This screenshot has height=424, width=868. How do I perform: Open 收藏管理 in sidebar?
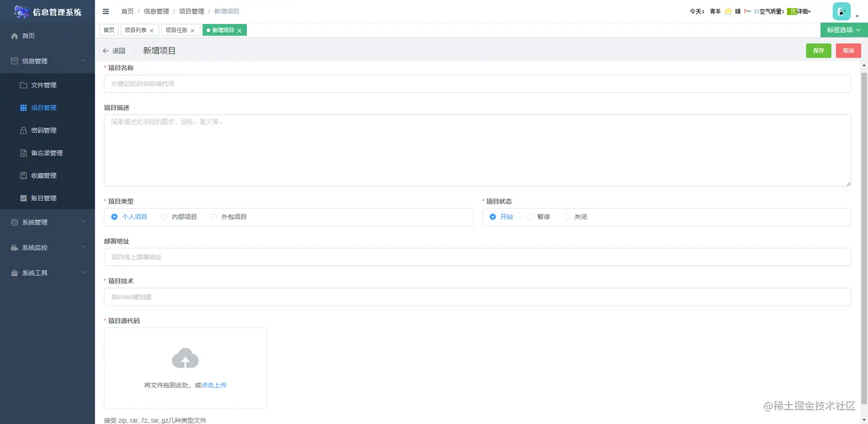click(x=47, y=175)
